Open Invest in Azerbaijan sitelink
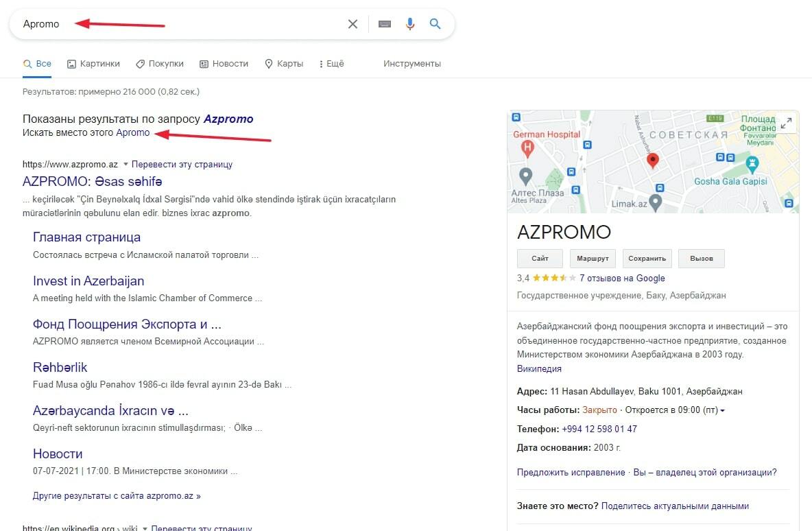This screenshot has width=812, height=531. tap(88, 281)
